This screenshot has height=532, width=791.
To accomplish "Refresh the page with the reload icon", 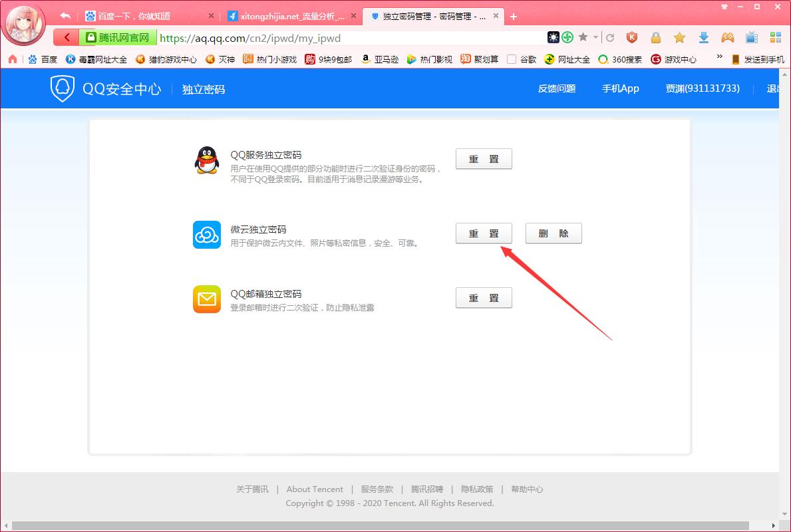I will 609,38.
